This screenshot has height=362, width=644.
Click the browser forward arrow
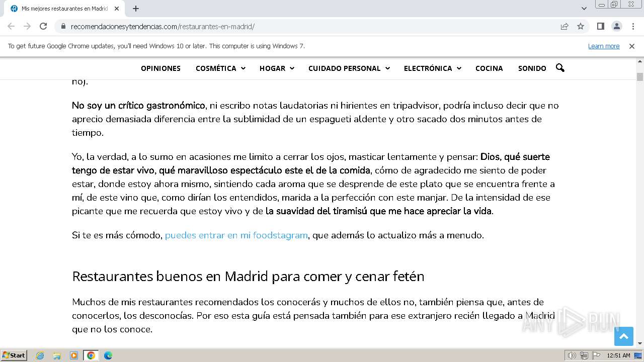point(27,26)
